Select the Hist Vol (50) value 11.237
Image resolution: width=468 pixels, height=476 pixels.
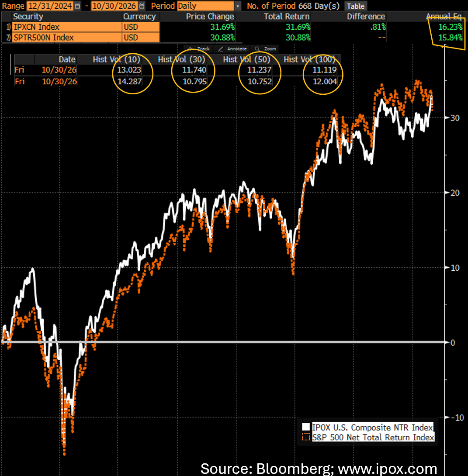[x=259, y=70]
